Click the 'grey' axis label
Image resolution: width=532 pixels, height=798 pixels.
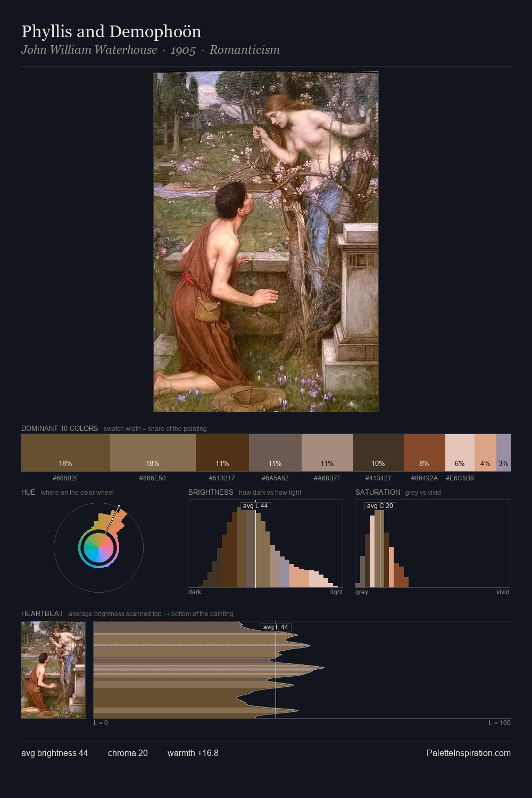click(x=362, y=592)
